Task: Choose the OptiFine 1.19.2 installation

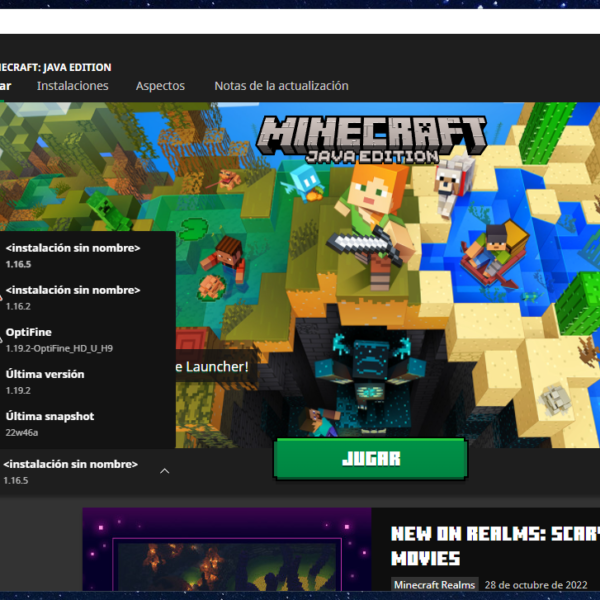Action: (88, 340)
